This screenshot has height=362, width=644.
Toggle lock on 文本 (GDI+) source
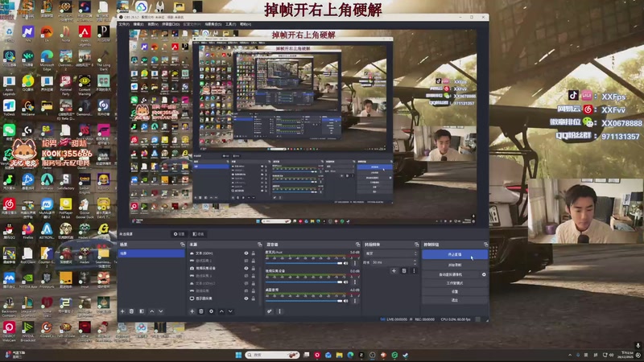253,253
